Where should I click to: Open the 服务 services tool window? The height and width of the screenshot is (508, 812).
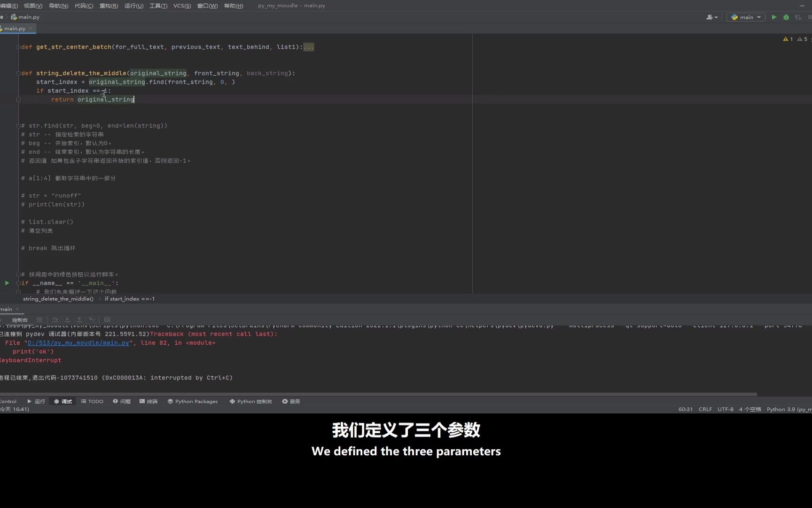tap(291, 401)
